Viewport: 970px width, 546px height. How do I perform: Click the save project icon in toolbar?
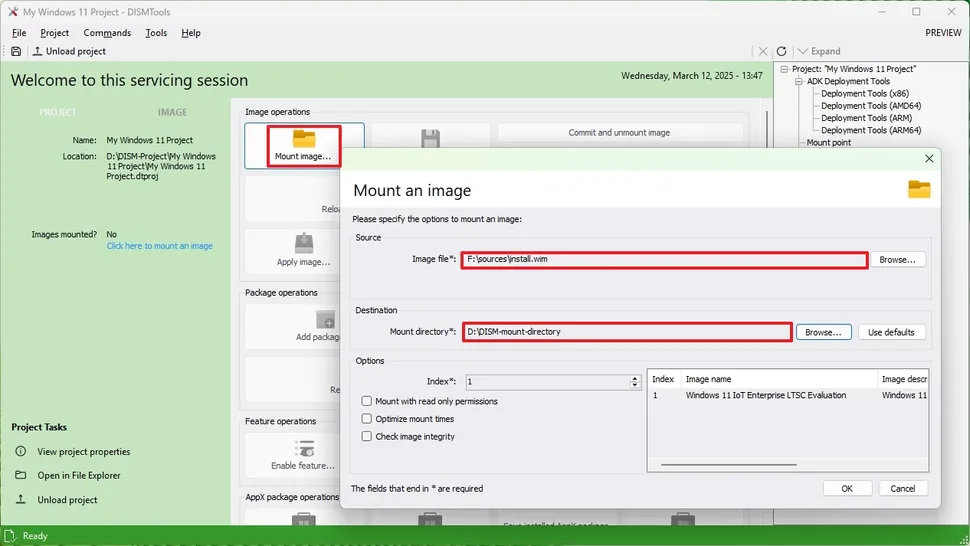tap(16, 51)
